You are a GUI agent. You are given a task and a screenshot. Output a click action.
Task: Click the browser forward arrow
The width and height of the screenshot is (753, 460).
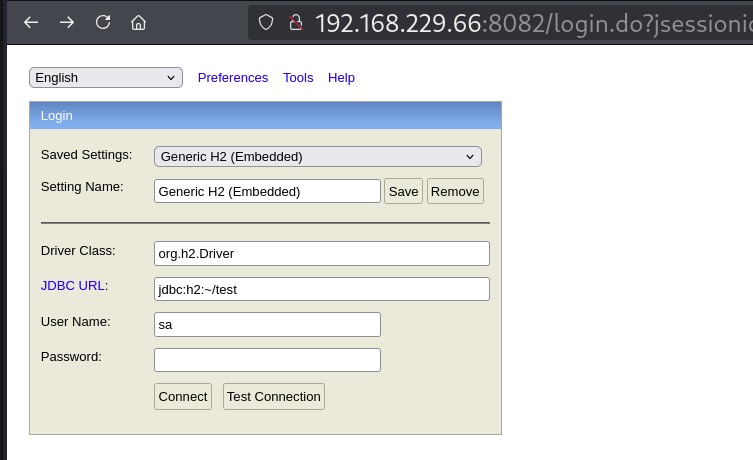click(67, 22)
